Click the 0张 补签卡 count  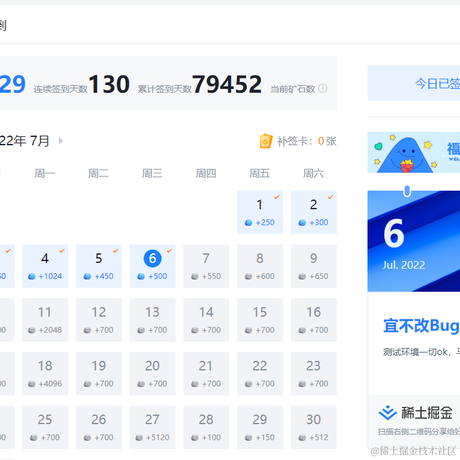327,141
